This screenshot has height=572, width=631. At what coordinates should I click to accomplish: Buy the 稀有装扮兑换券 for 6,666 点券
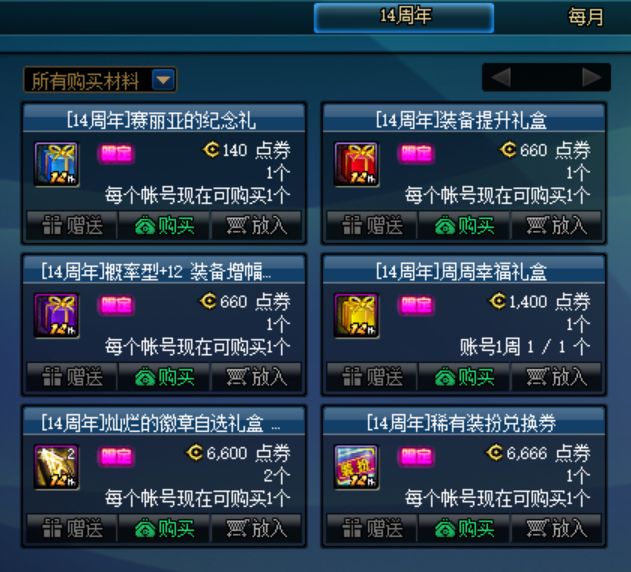click(x=464, y=529)
